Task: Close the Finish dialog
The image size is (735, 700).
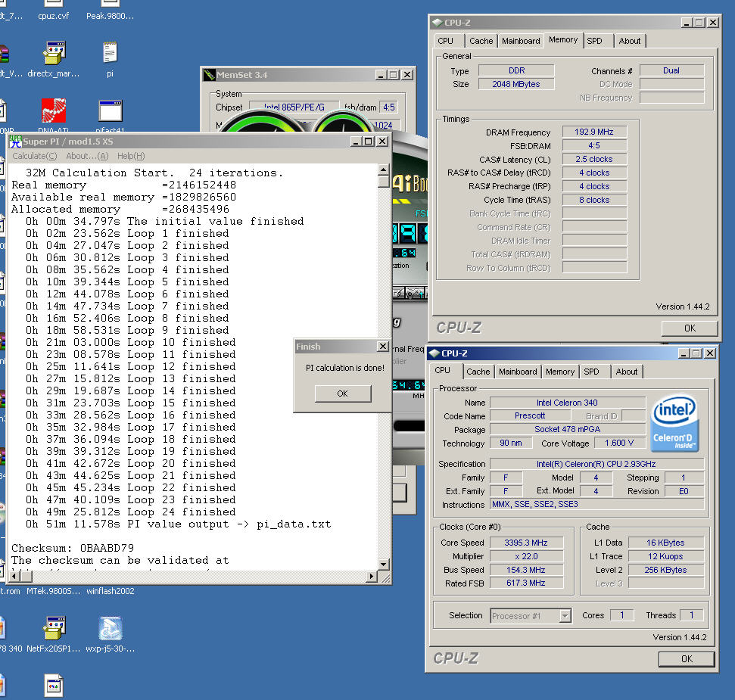Action: (x=383, y=347)
